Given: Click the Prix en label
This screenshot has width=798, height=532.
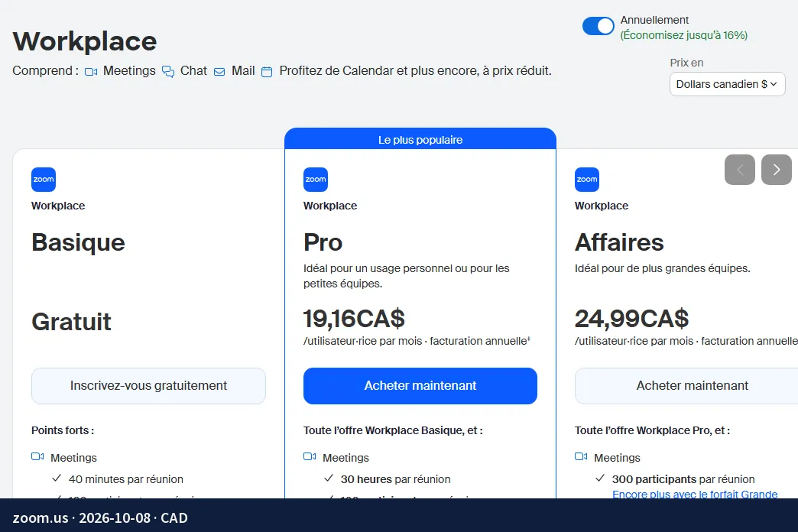Looking at the screenshot, I should [686, 63].
